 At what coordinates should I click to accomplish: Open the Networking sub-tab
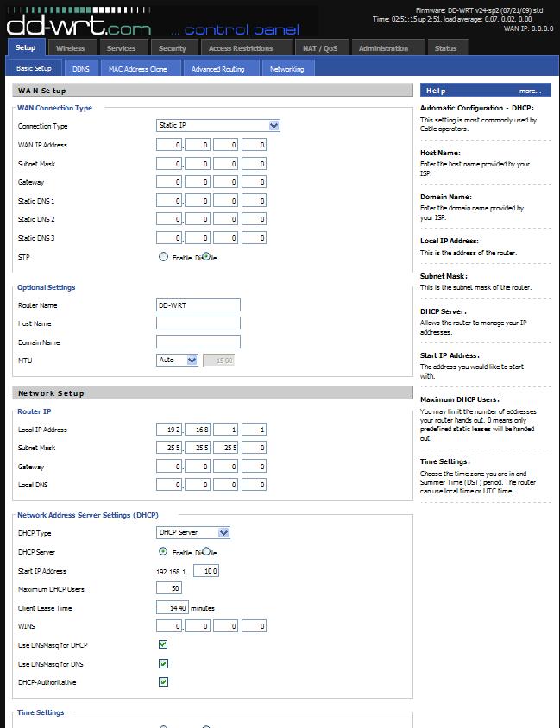point(287,69)
